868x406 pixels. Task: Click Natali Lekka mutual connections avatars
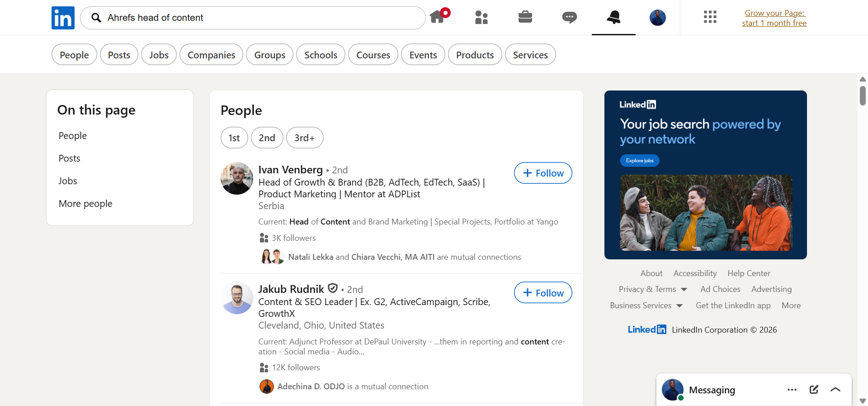[x=272, y=257]
